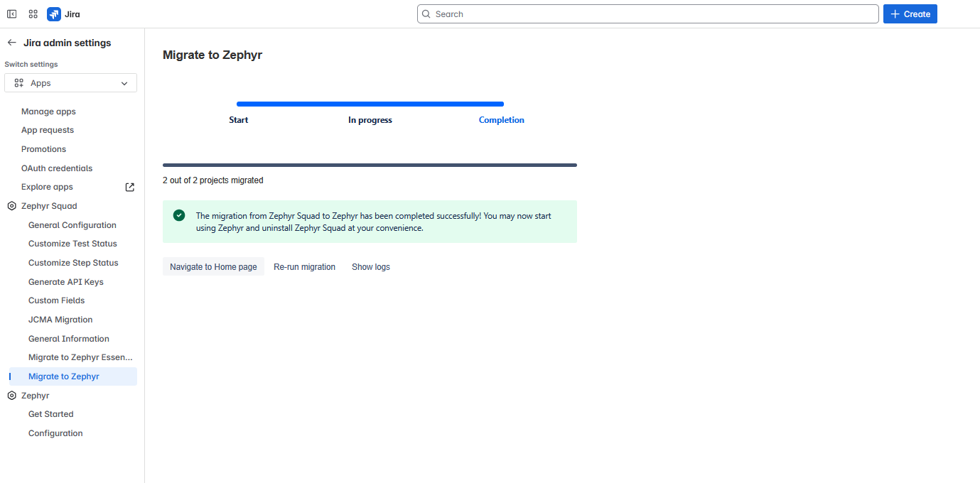This screenshot has height=483, width=980.
Task: Click into the Search field
Action: (647, 13)
